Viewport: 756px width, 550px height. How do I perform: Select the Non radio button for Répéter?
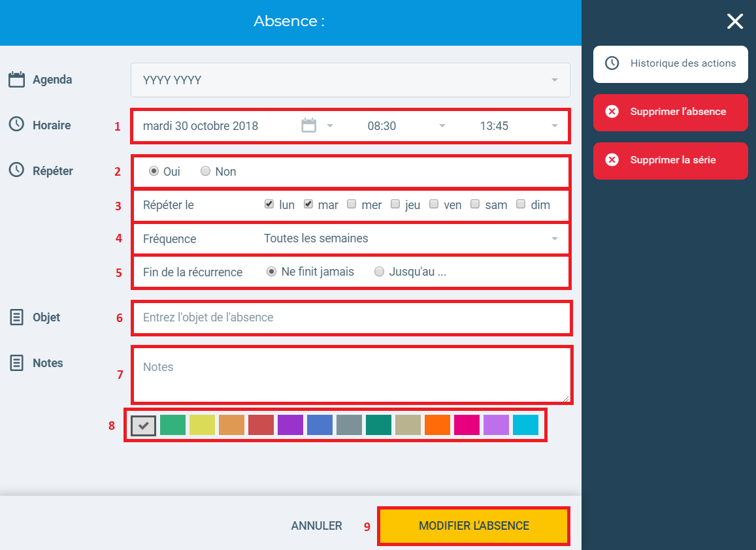(x=205, y=171)
